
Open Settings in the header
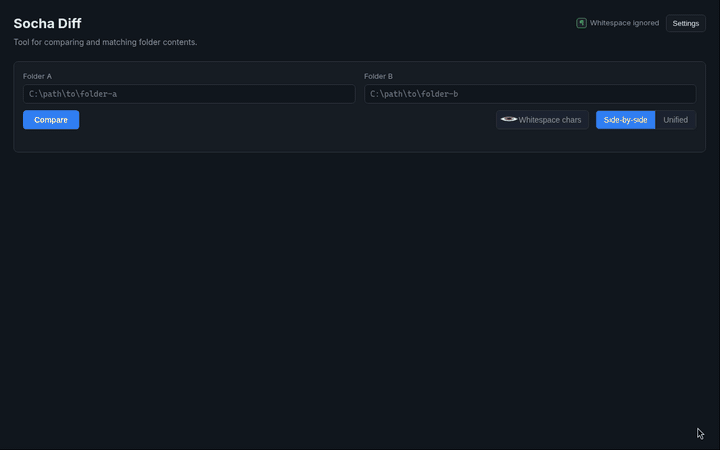tap(686, 23)
